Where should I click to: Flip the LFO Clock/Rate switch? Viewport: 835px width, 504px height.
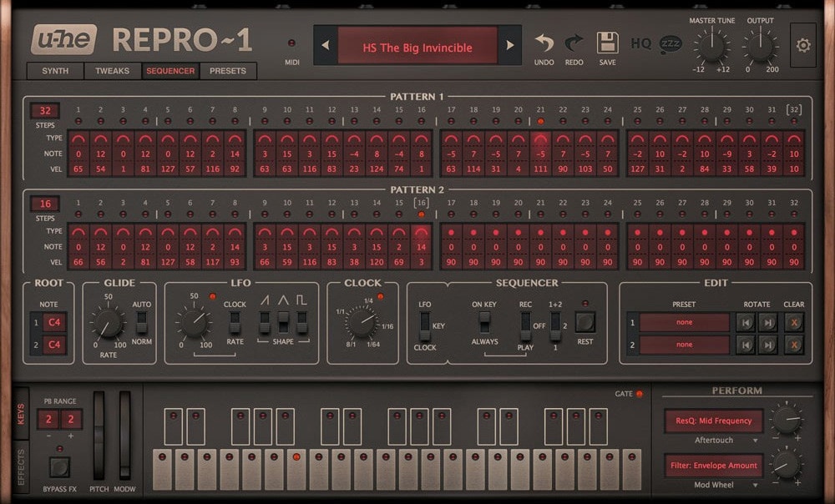(235, 323)
